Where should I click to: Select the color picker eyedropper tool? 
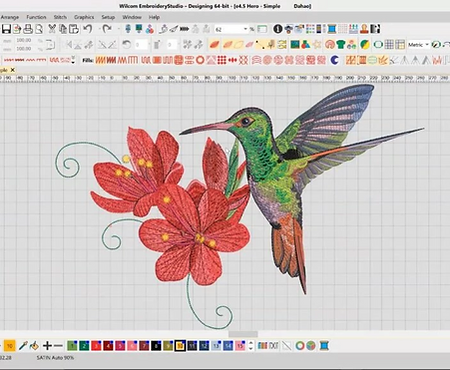(23, 346)
